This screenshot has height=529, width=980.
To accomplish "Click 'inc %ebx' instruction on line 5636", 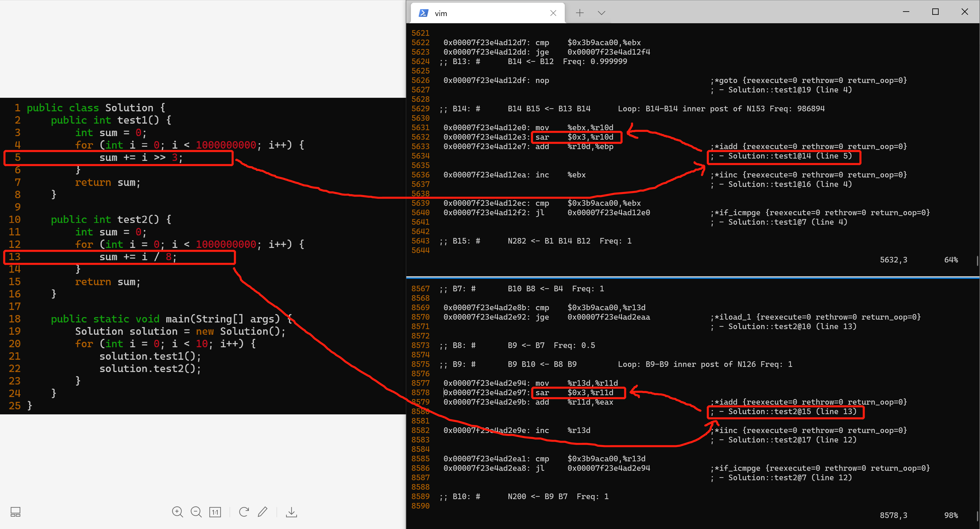I will click(560, 175).
